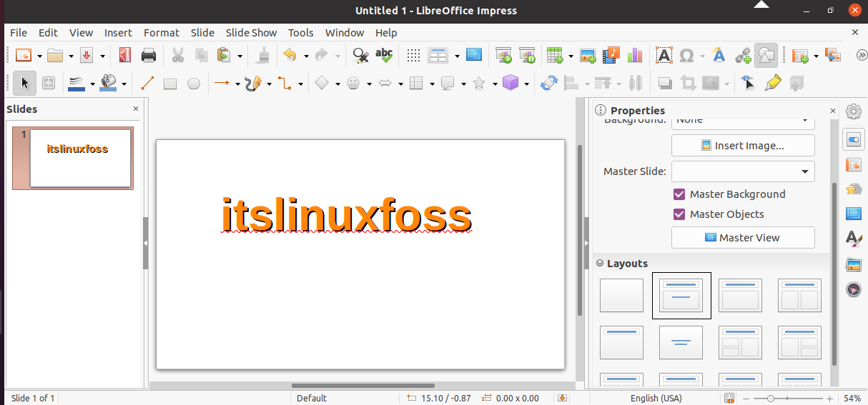Insert Image toolbar icon
Viewport: 868px width, 405px height.
[588, 55]
